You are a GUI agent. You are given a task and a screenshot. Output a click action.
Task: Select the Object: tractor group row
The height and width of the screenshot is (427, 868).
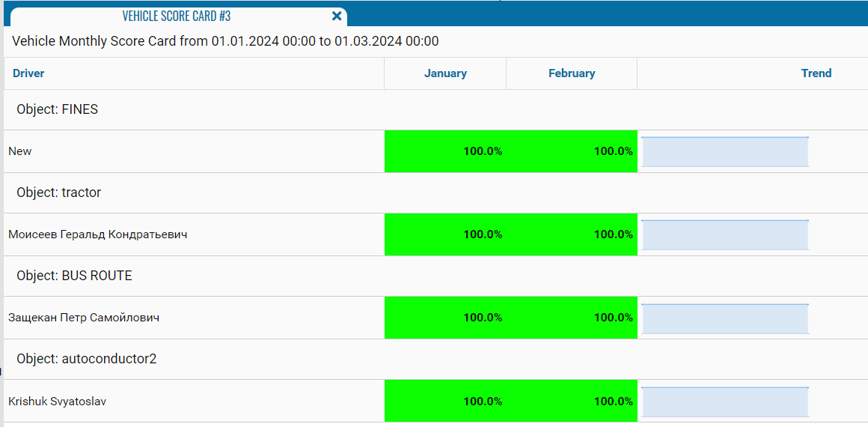pos(59,193)
